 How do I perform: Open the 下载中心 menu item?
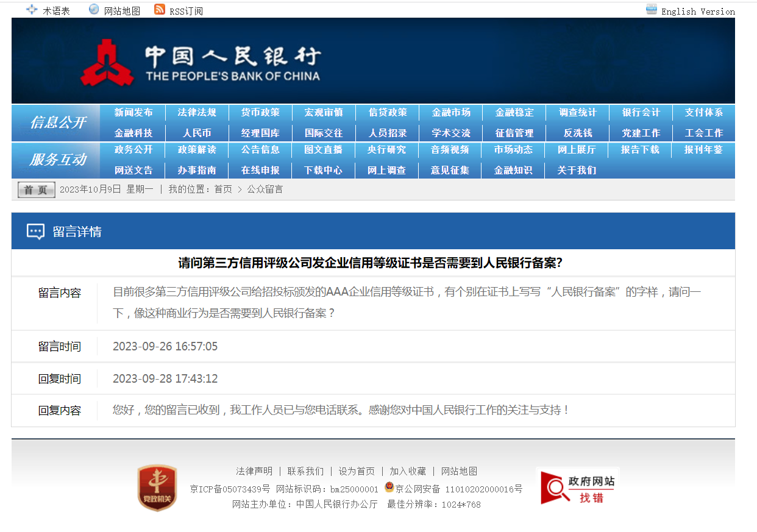[324, 171]
